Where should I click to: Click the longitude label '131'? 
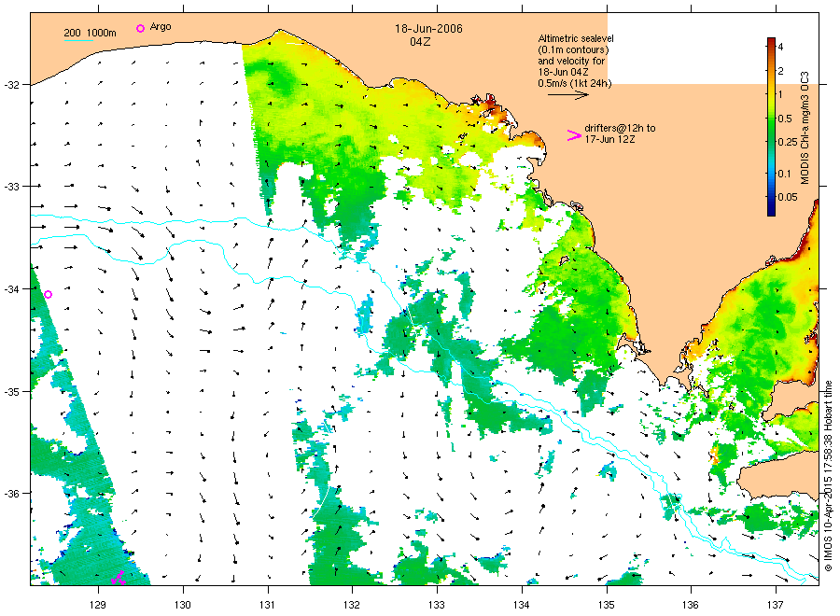tap(267, 605)
